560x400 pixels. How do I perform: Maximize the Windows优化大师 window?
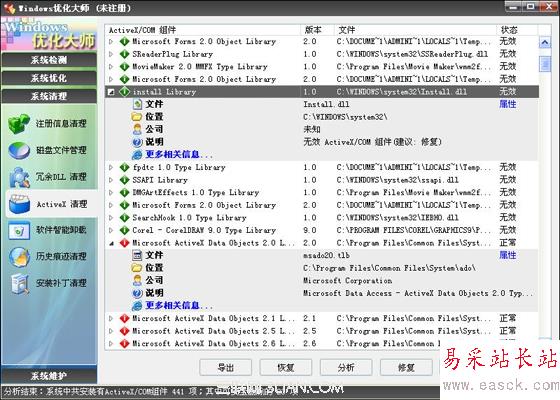pos(531,6)
